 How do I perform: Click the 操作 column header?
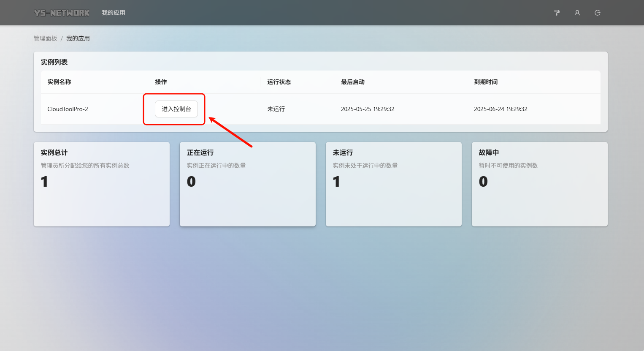[x=161, y=82]
